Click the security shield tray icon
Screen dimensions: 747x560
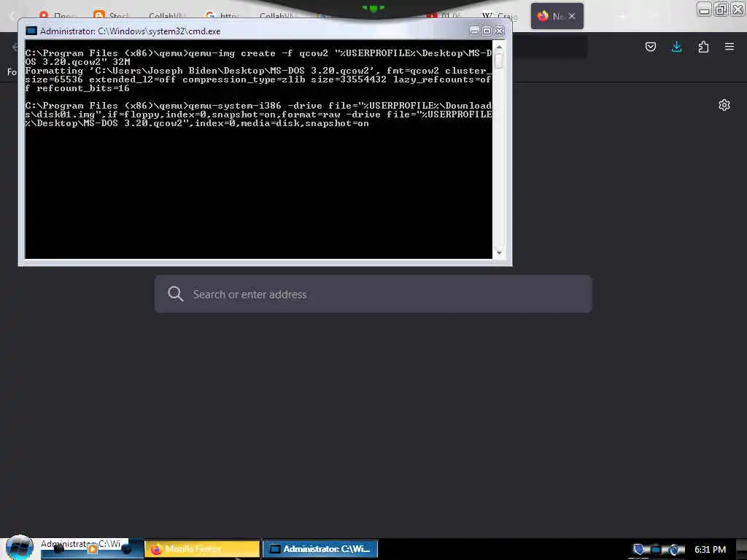click(638, 550)
